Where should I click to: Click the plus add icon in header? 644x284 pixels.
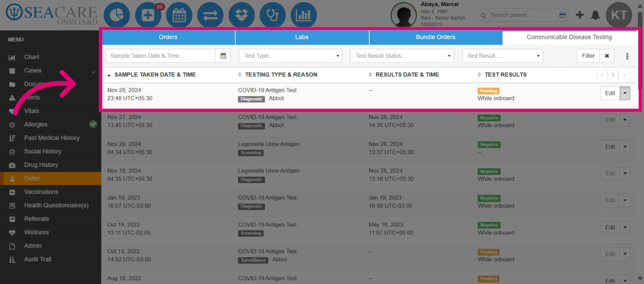[x=580, y=15]
